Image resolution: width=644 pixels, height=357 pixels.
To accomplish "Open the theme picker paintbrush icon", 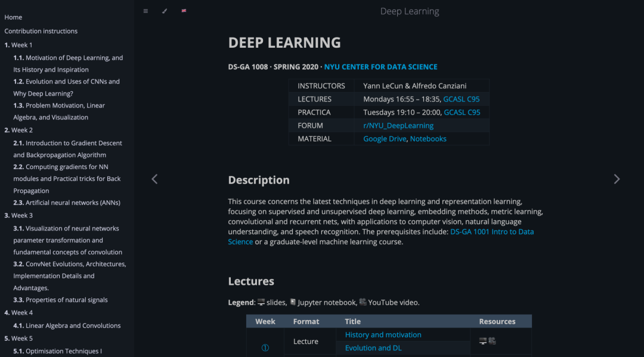I will click(x=165, y=11).
